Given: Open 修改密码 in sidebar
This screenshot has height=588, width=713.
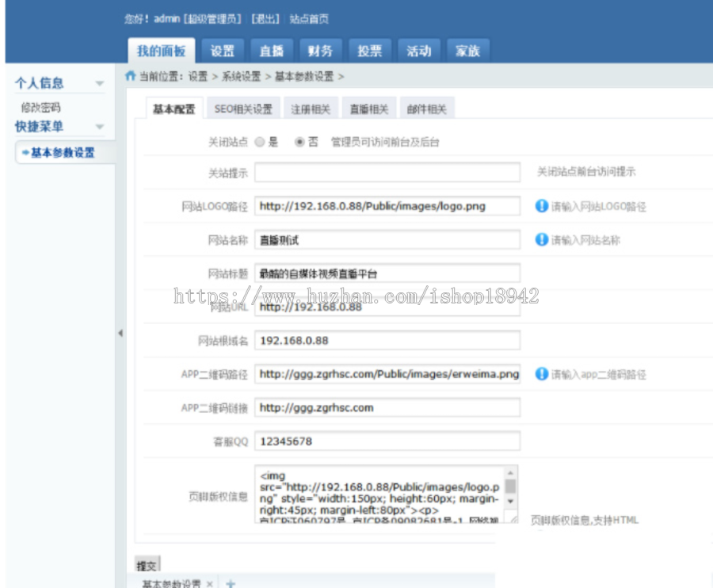Looking at the screenshot, I should tap(41, 107).
